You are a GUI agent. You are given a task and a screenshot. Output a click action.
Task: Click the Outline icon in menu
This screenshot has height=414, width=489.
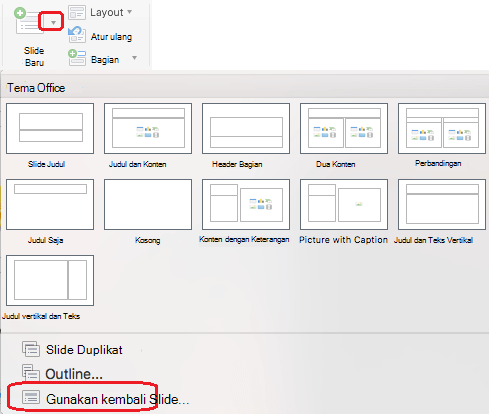click(x=31, y=372)
